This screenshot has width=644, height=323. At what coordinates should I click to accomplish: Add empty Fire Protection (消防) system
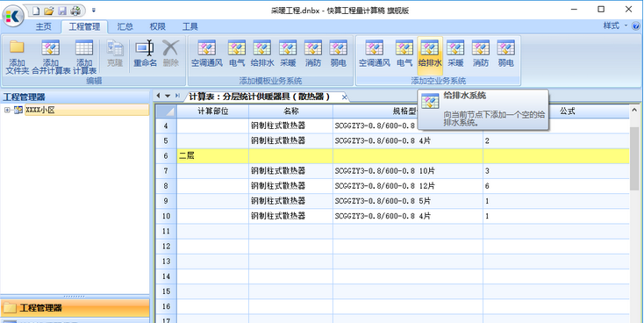(481, 54)
